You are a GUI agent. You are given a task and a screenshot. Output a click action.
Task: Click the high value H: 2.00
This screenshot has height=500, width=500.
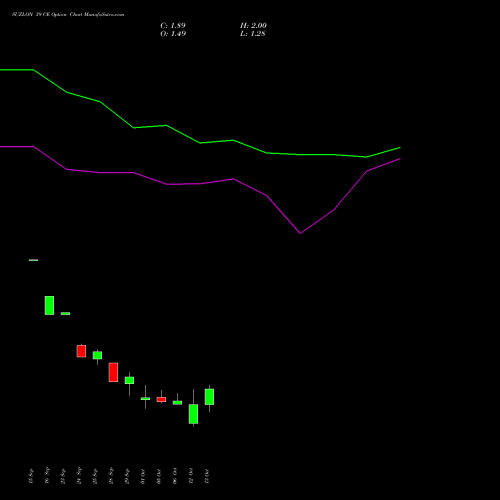point(253,26)
